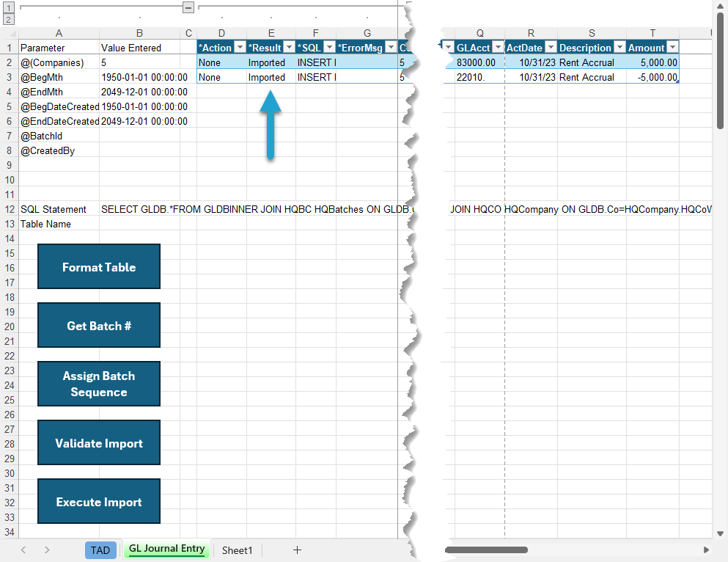
Task: Select the @BegDateCreated cell
Action: [59, 106]
